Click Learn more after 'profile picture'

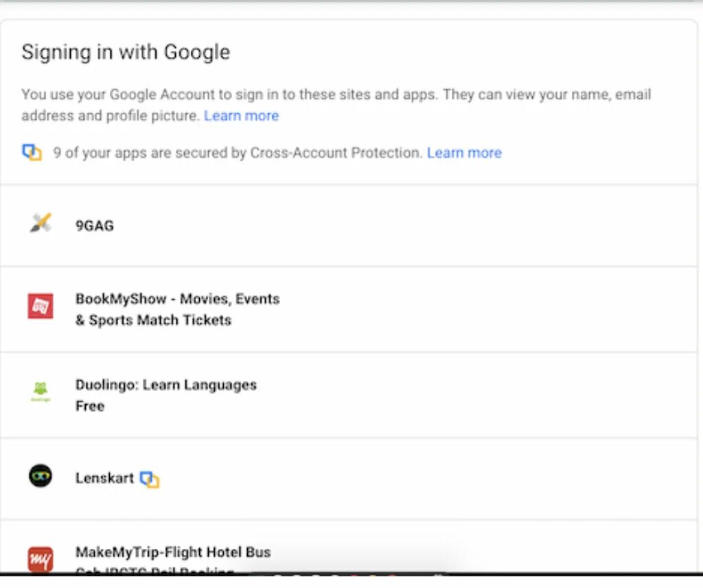(241, 116)
